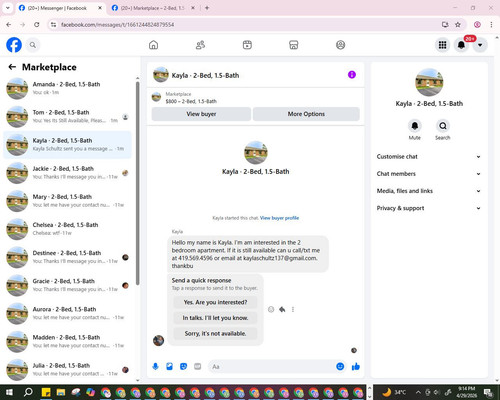This screenshot has height=400, width=500.
Task: Open account dropdown arrow at top right
Action: tap(480, 45)
